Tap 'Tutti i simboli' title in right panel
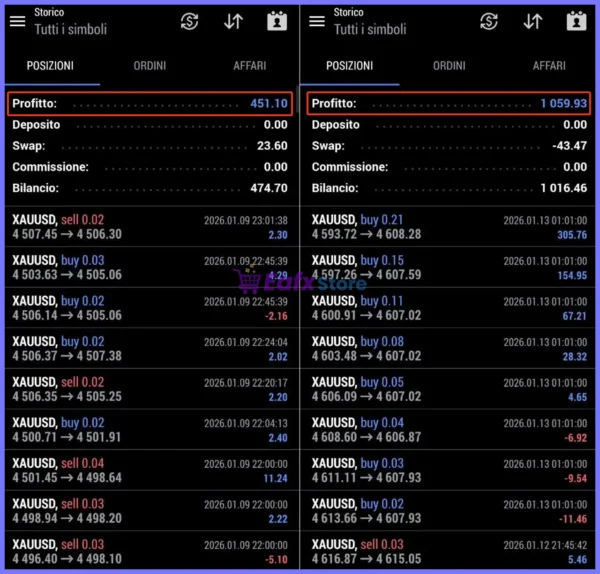The width and height of the screenshot is (600, 574). [x=370, y=29]
